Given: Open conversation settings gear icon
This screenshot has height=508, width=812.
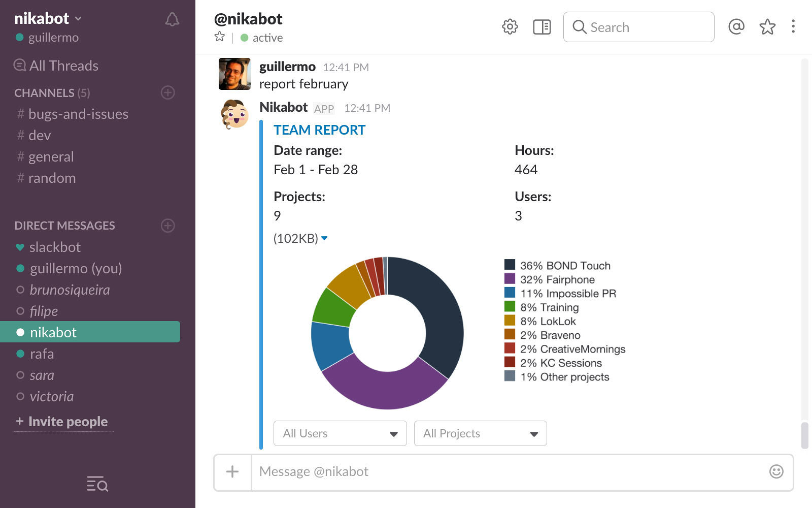Looking at the screenshot, I should pyautogui.click(x=510, y=27).
